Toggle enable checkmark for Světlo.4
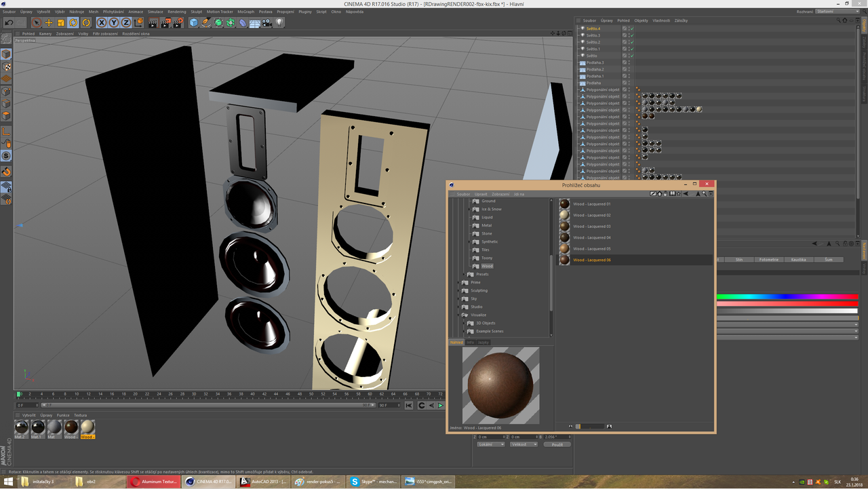The height and width of the screenshot is (489, 868). click(632, 28)
